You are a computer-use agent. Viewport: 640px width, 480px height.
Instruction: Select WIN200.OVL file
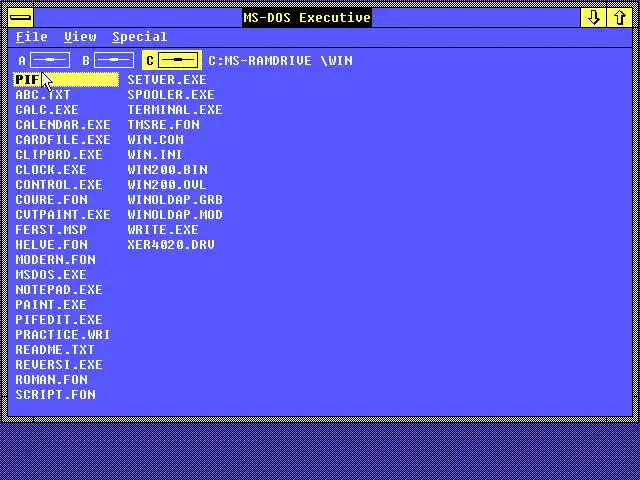(x=167, y=184)
